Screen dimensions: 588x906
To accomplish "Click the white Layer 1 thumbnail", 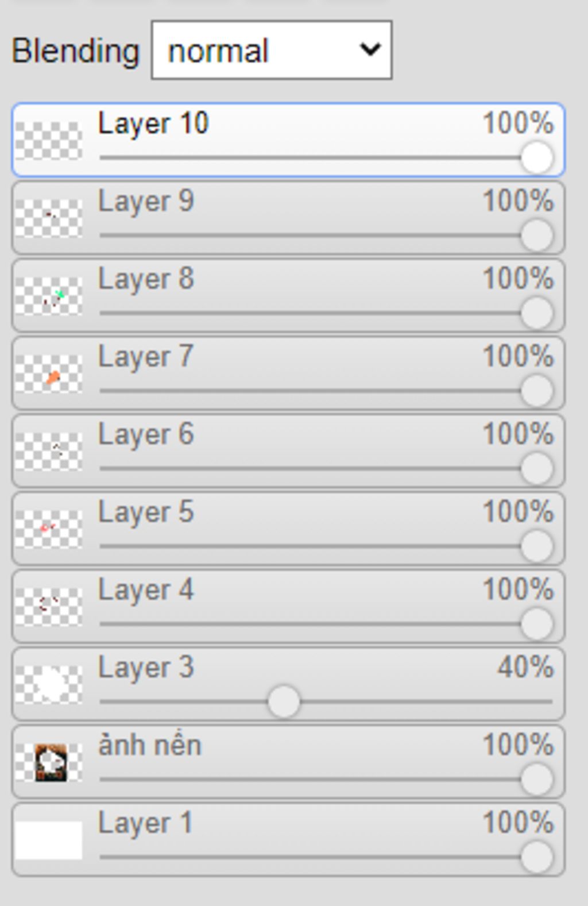I will click(48, 840).
